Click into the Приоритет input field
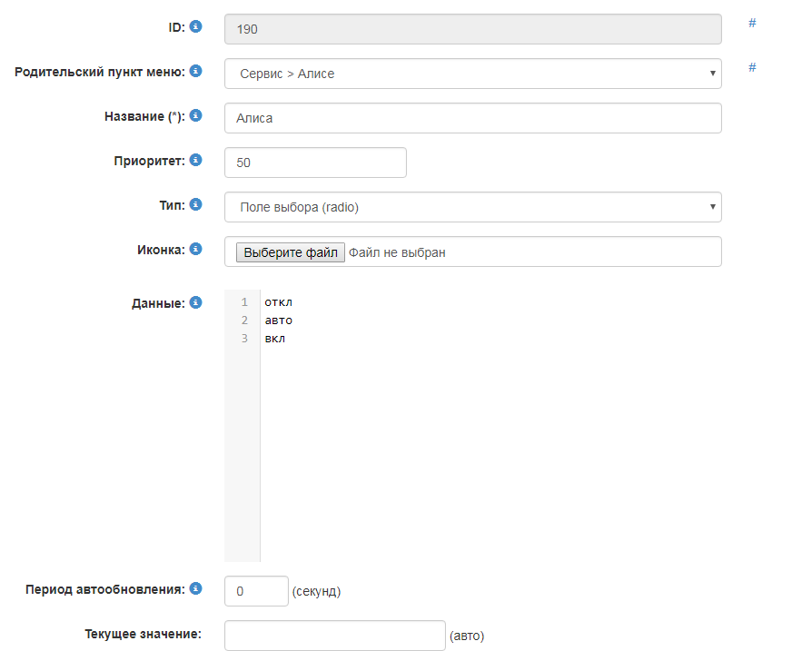The image size is (812, 651). tap(315, 163)
